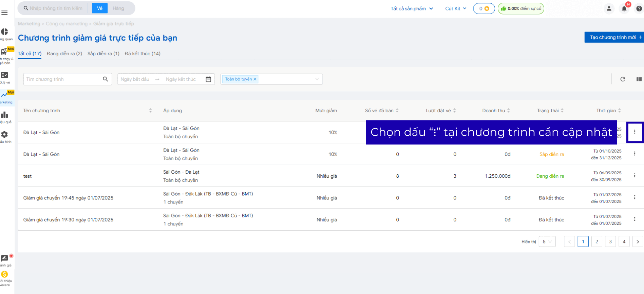644x294 pixels.
Task: Open the column settings icon
Action: (639, 79)
